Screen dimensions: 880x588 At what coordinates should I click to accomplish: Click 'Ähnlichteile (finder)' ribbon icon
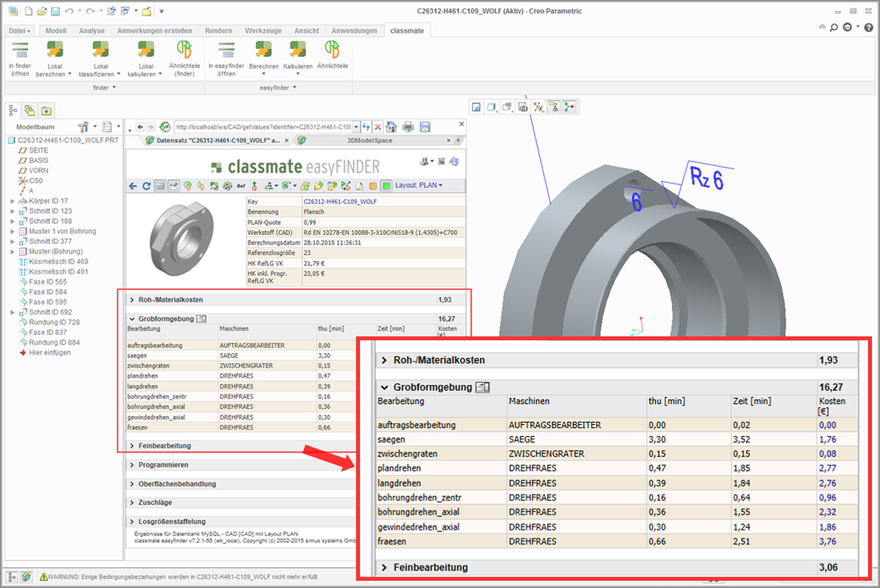click(x=184, y=51)
